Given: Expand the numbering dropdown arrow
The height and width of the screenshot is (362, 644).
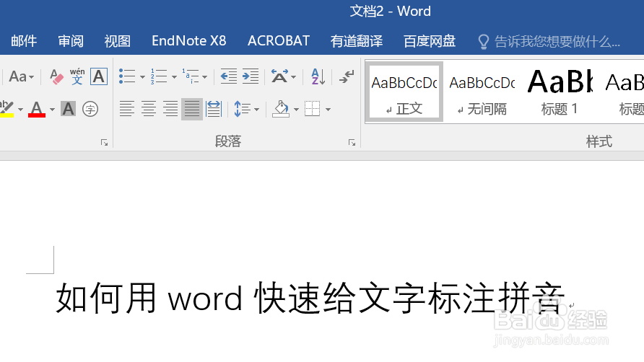Looking at the screenshot, I should click(174, 77).
